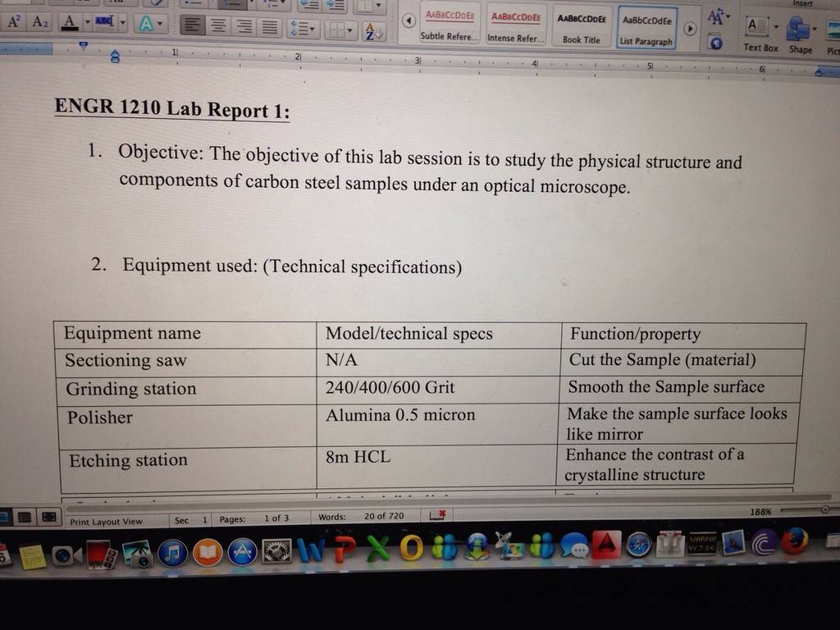840x630 pixels.
Task: Toggle center text alignment
Action: pos(218,25)
